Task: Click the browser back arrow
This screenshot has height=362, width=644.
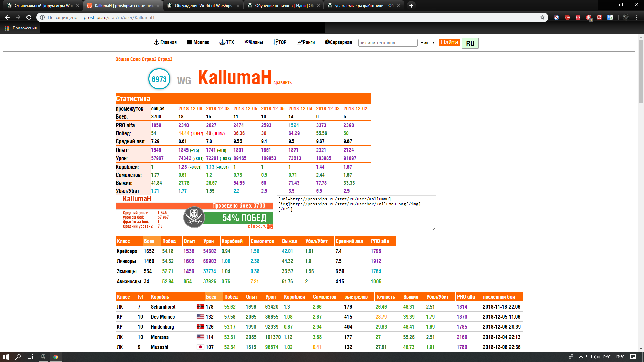Action: click(7, 17)
